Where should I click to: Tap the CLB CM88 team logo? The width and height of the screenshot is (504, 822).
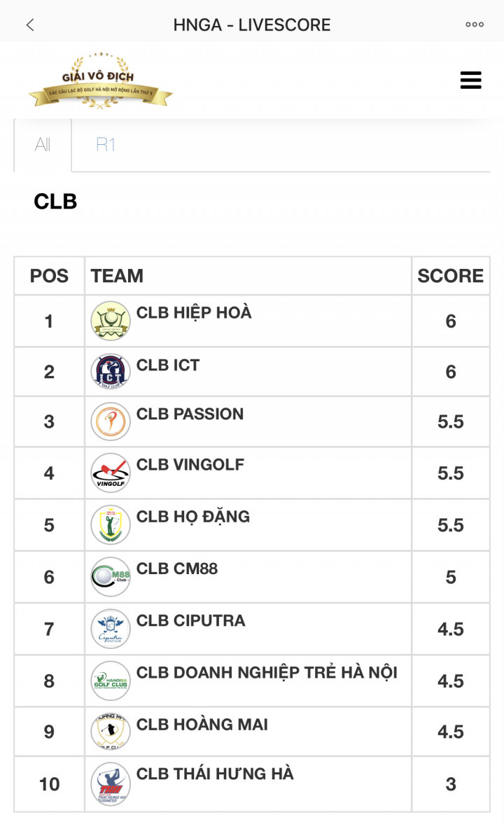coord(111,577)
